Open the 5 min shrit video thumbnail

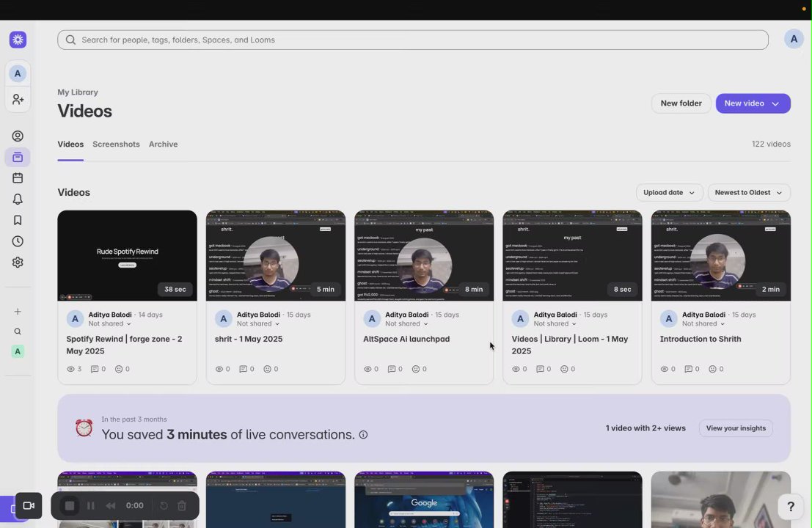(x=276, y=255)
